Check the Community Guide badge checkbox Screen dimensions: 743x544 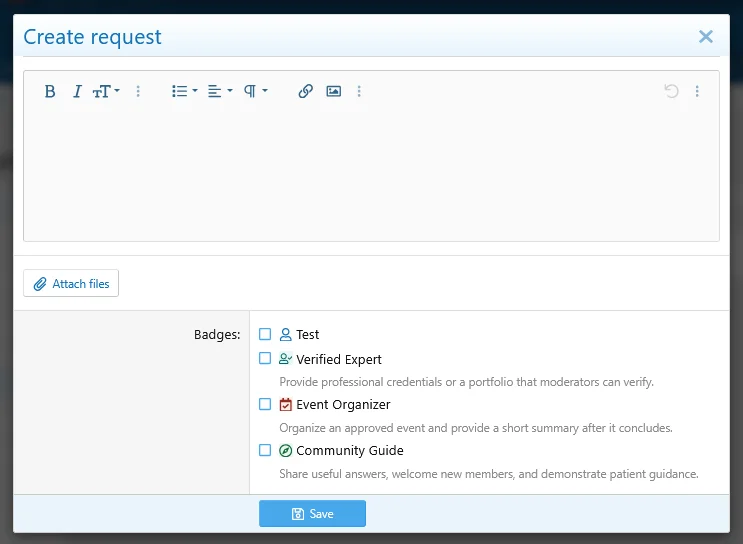point(265,450)
